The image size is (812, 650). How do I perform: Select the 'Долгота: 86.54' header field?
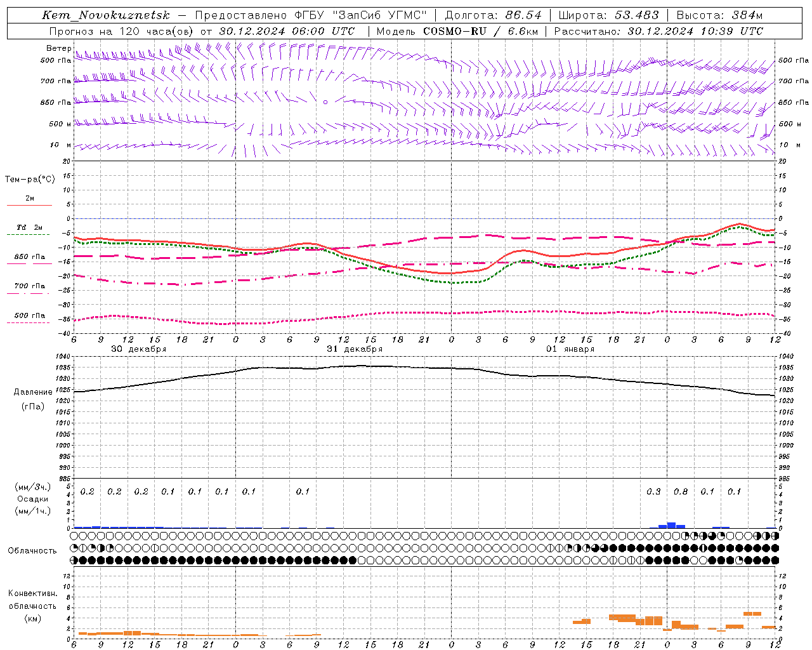click(494, 15)
